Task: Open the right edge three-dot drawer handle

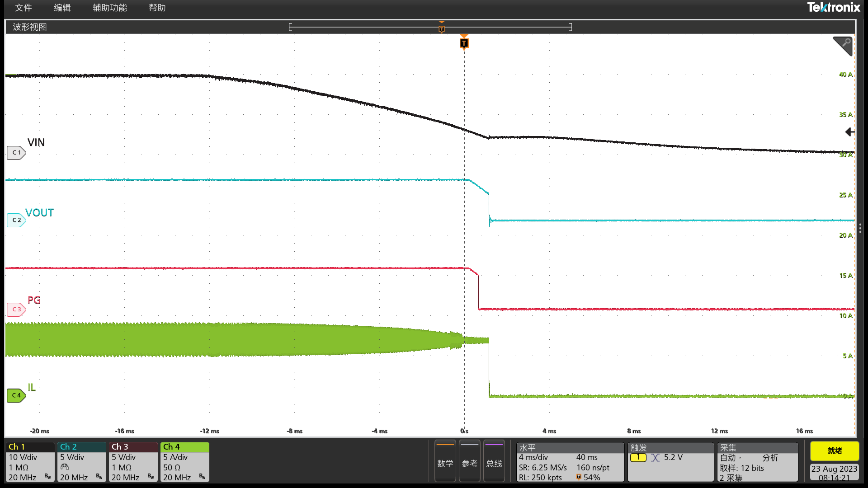Action: point(860,228)
